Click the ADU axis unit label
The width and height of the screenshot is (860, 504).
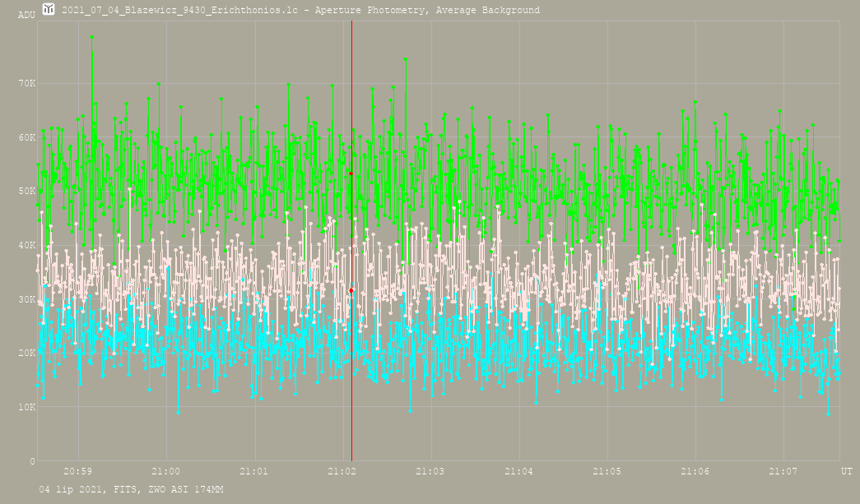(x=26, y=15)
